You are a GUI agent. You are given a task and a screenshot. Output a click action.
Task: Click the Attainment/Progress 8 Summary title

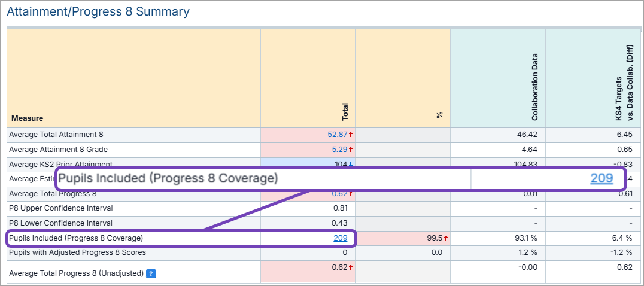coord(98,11)
